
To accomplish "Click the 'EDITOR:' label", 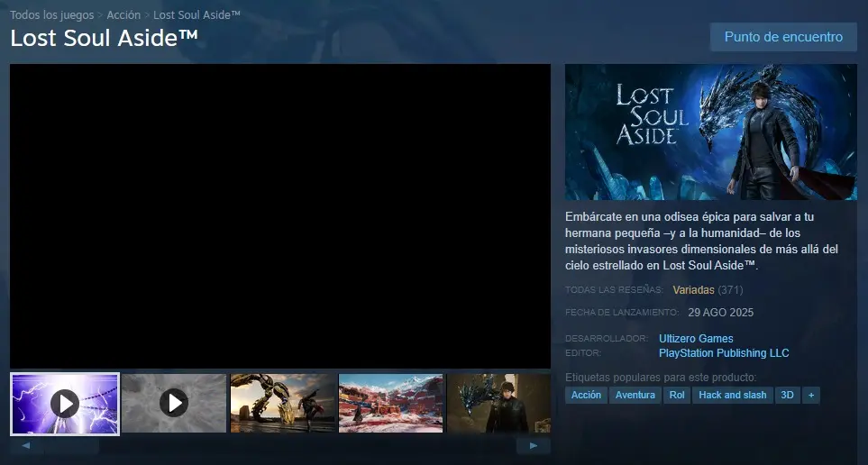I will tap(583, 352).
